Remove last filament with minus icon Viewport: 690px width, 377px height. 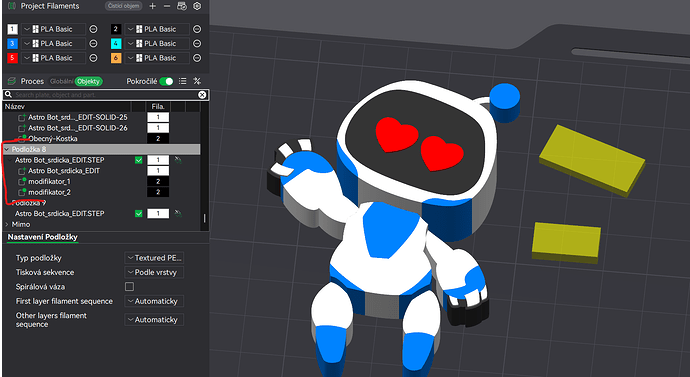click(x=167, y=6)
